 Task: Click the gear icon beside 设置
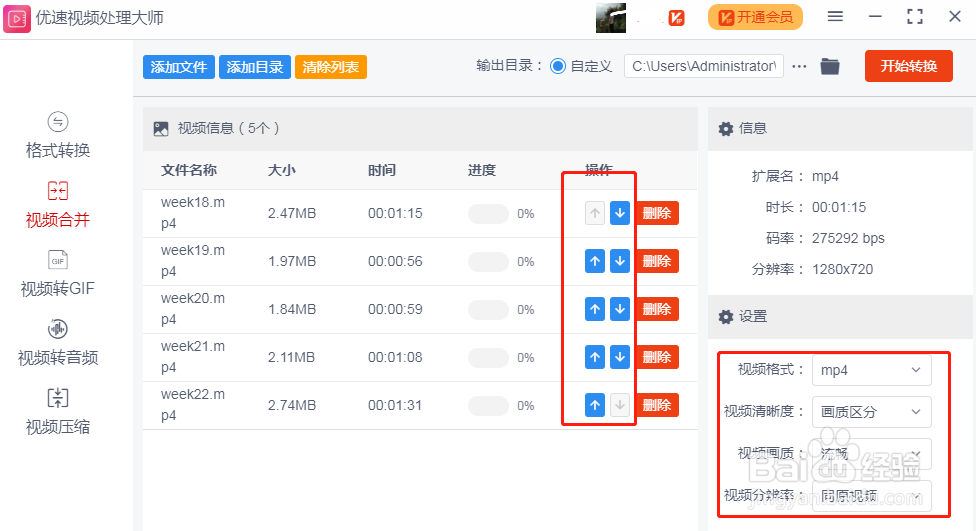coord(725,317)
